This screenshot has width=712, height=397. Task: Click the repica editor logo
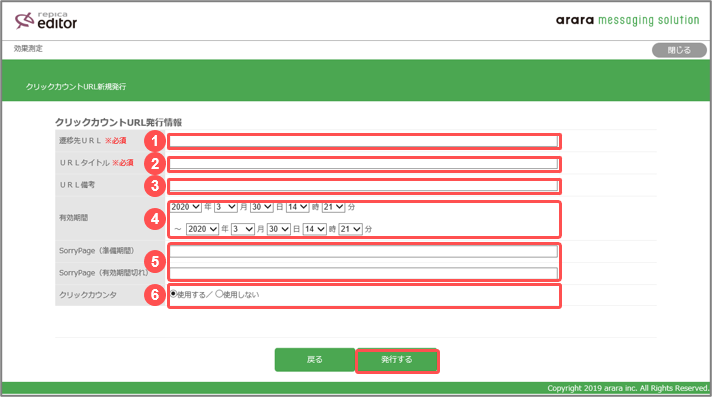pyautogui.click(x=46, y=21)
